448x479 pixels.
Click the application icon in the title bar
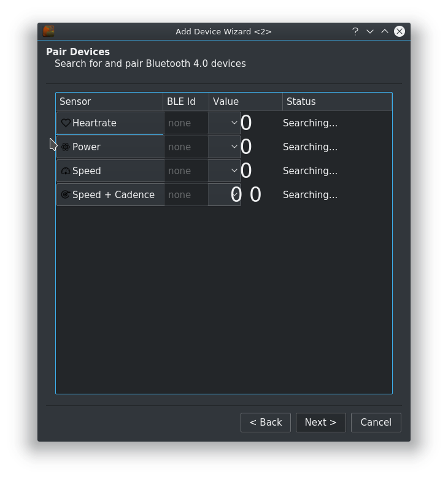[48, 31]
